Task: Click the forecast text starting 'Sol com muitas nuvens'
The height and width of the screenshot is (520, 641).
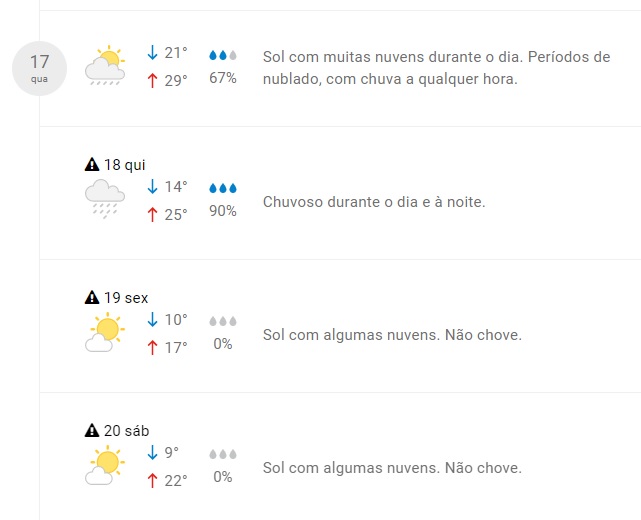Action: click(x=436, y=68)
